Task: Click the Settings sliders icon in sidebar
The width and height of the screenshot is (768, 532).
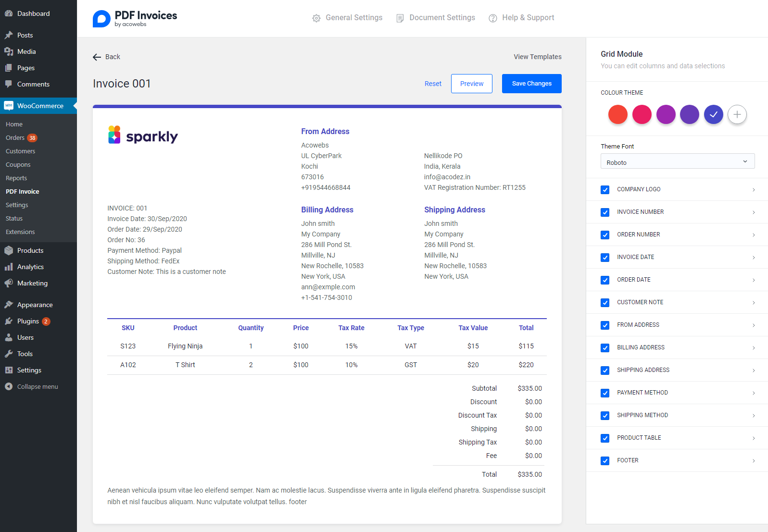Action: pos(9,370)
